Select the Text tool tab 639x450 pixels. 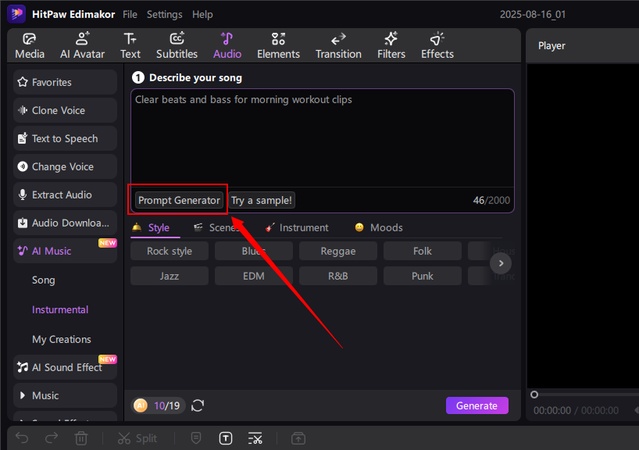click(130, 46)
